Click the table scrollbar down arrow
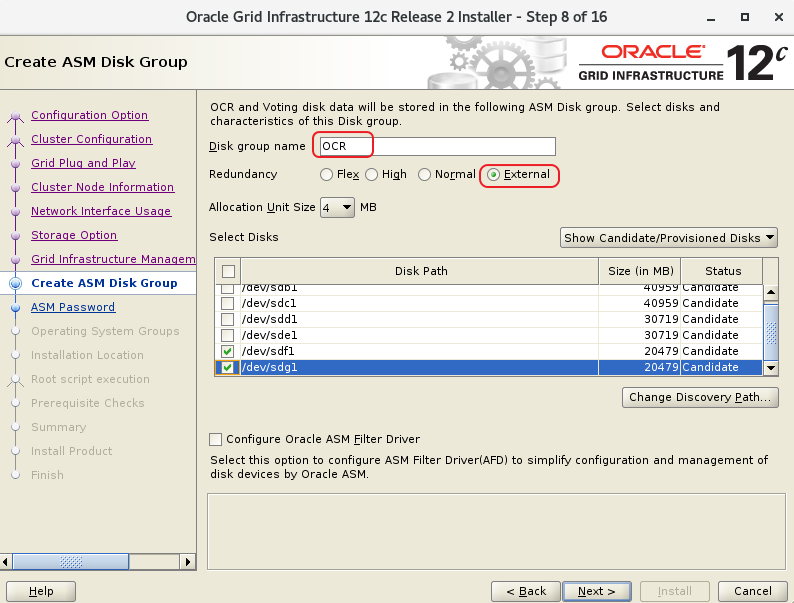This screenshot has width=794, height=603. pos(770,368)
